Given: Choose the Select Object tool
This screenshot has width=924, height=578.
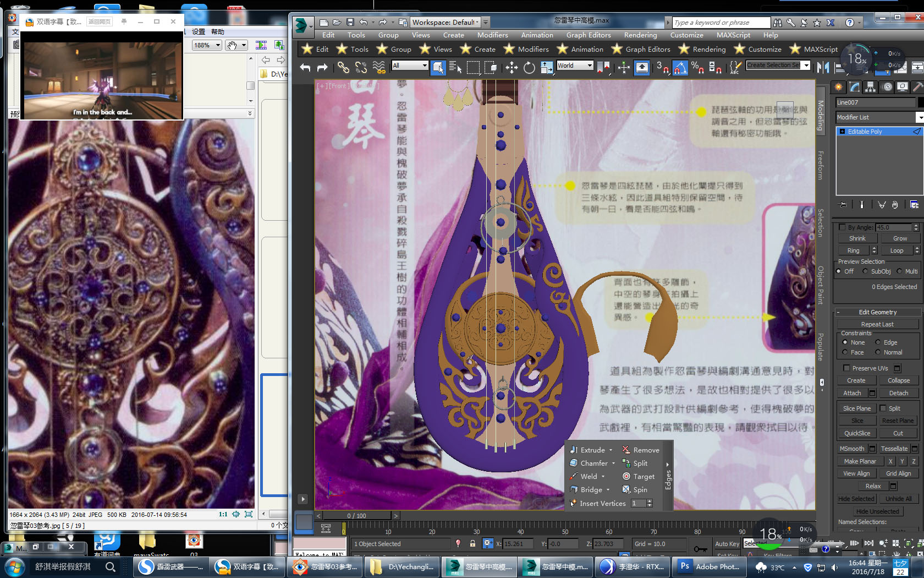Looking at the screenshot, I should coord(438,67).
